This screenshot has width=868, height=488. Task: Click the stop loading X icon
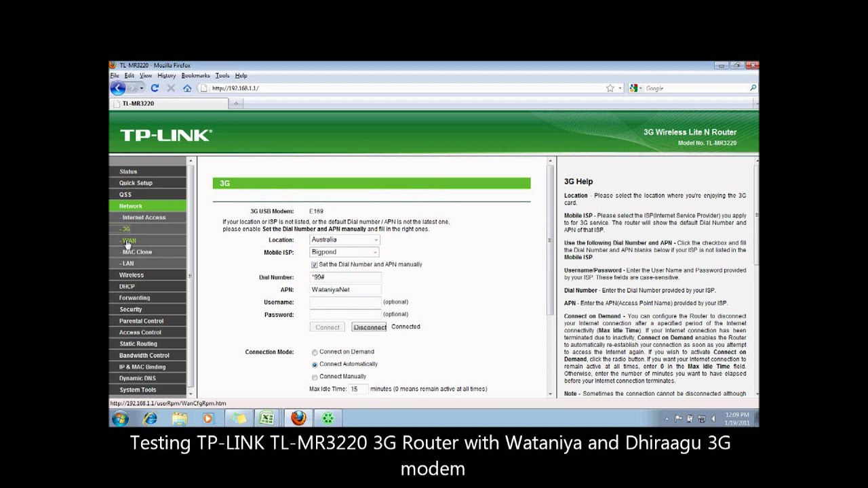click(171, 88)
